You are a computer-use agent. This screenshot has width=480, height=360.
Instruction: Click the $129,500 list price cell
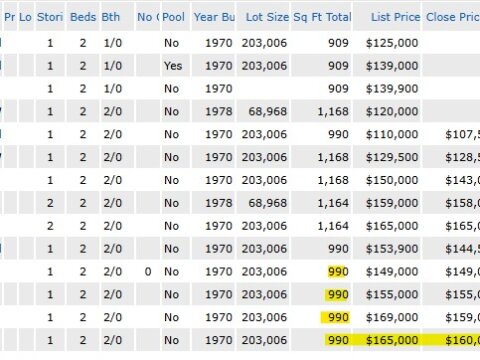(392, 157)
